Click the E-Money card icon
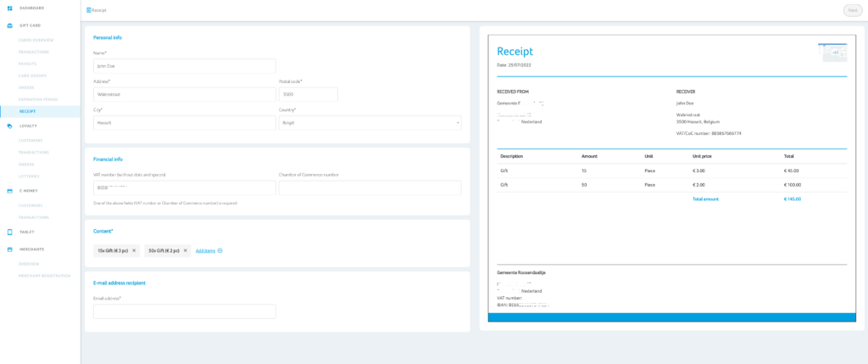This screenshot has height=364, width=868. (x=9, y=191)
